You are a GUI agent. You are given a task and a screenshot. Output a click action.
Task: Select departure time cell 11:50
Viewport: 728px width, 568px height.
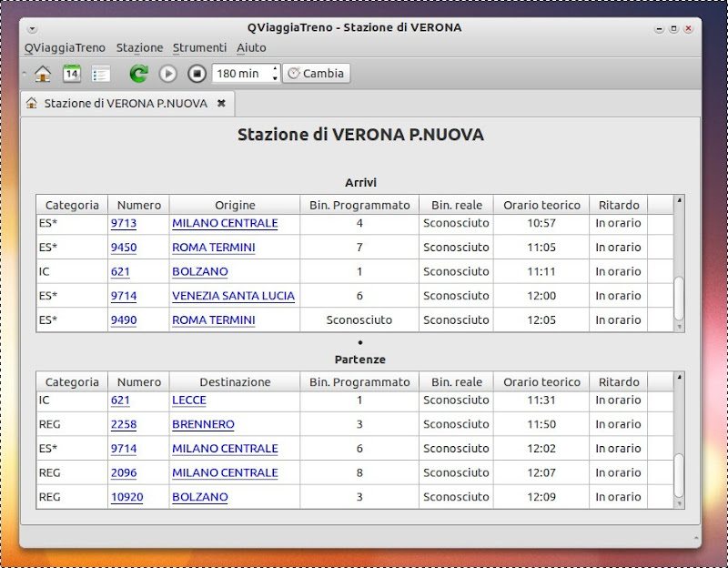click(x=541, y=424)
